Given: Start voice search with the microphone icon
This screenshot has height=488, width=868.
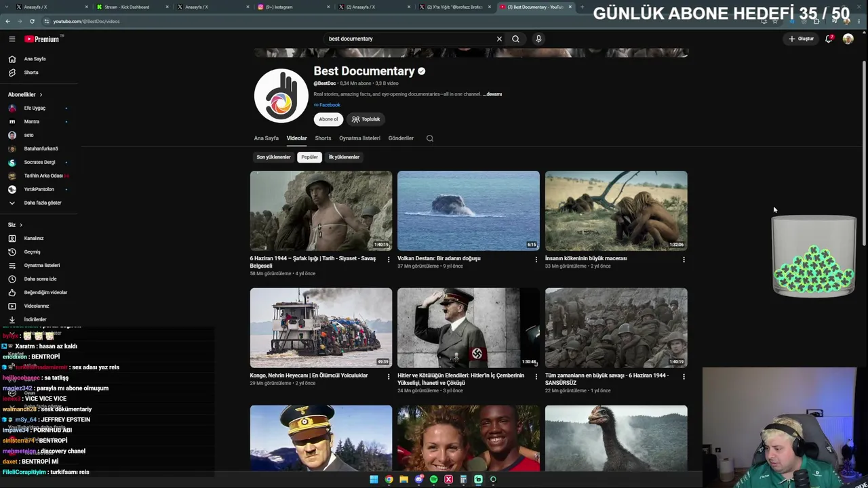Looking at the screenshot, I should [x=538, y=39].
